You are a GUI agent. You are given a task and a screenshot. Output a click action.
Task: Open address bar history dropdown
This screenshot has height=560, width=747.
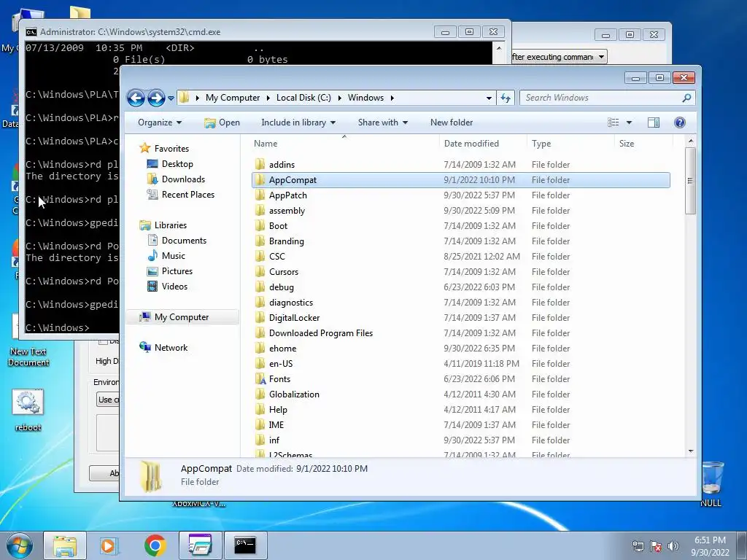489,98
